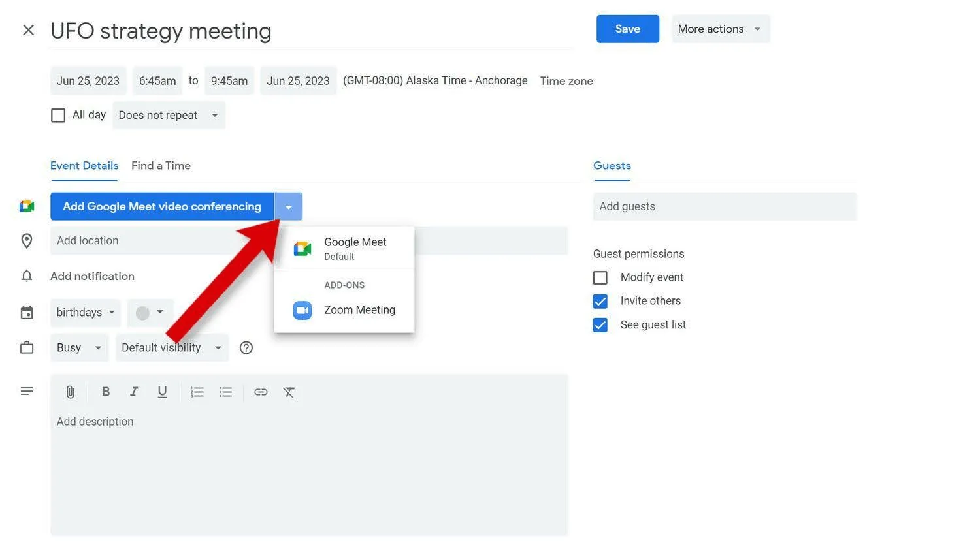980x551 pixels.
Task: Open the birthdays calendar dropdown
Action: point(86,313)
